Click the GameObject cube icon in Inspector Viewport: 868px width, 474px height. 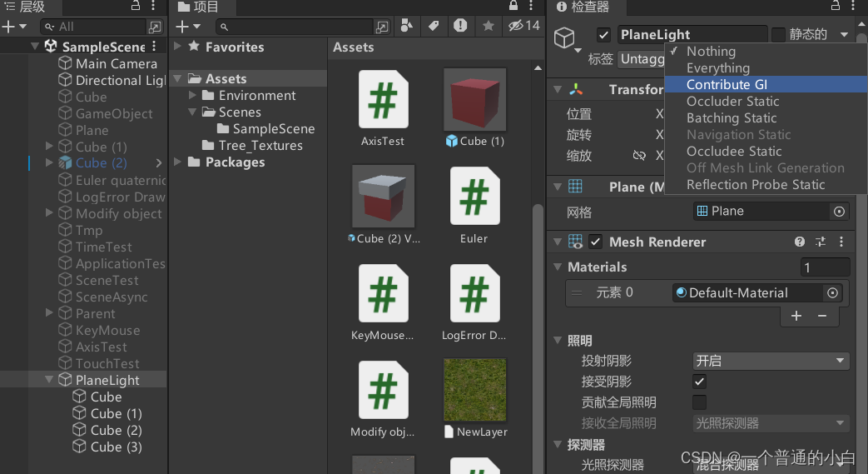pos(564,37)
